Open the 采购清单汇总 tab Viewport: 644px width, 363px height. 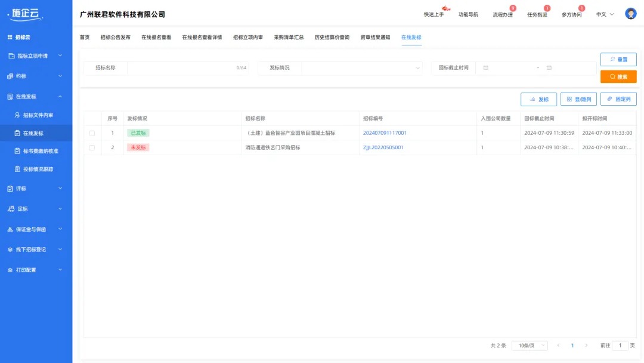click(289, 36)
